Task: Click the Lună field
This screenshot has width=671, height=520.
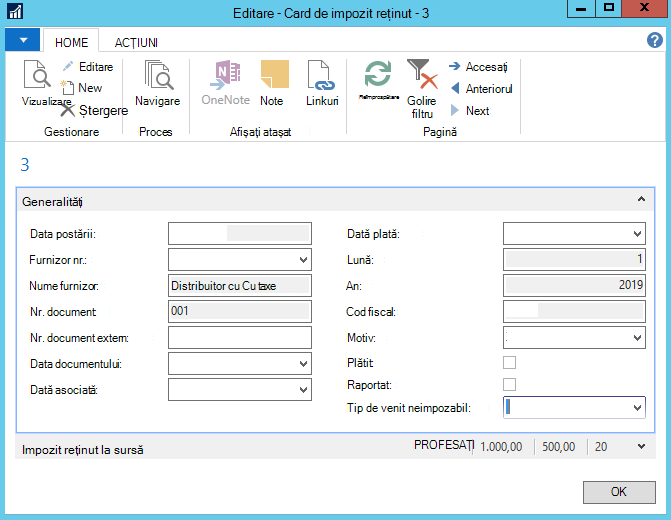Action: pos(574,259)
